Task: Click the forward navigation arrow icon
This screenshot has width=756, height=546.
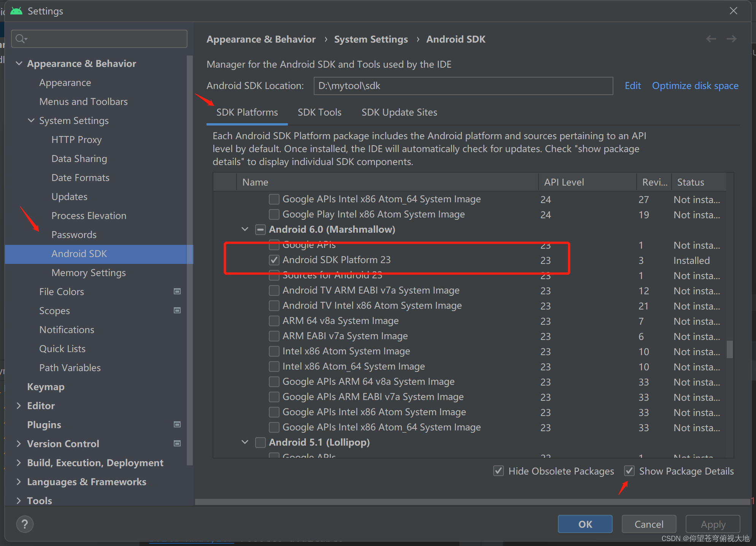Action: click(x=731, y=39)
